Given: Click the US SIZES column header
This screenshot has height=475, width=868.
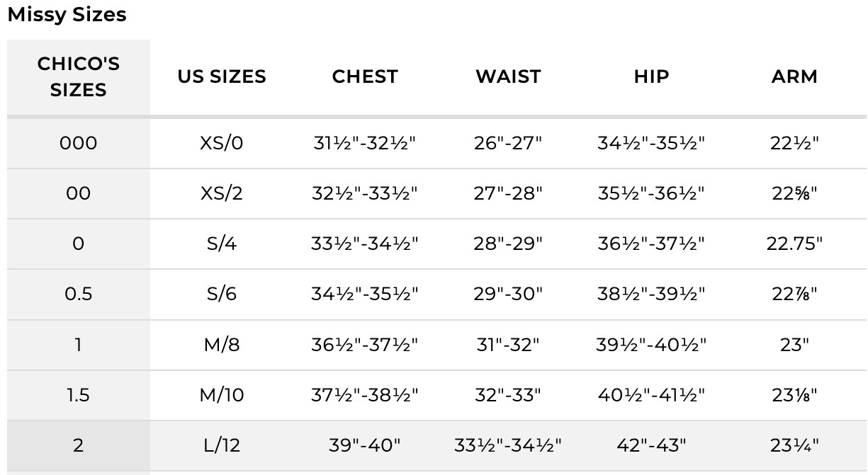Looking at the screenshot, I should (x=222, y=76).
